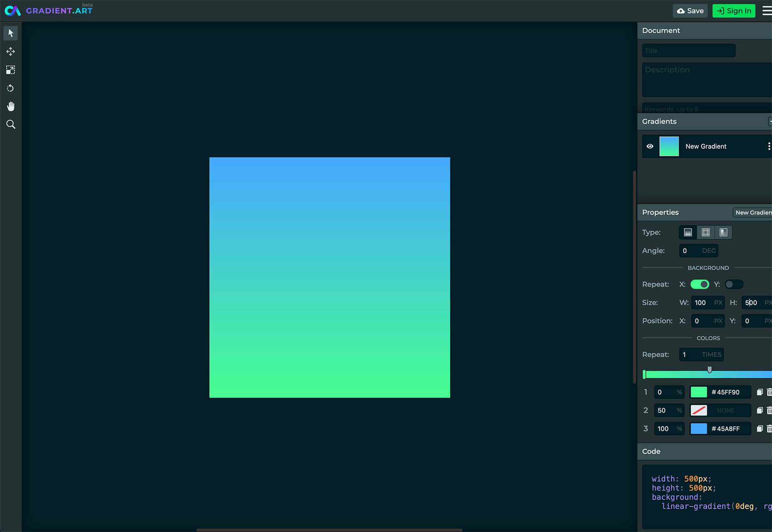Click the Position Y field
The height and width of the screenshot is (532, 772).
[x=757, y=321]
